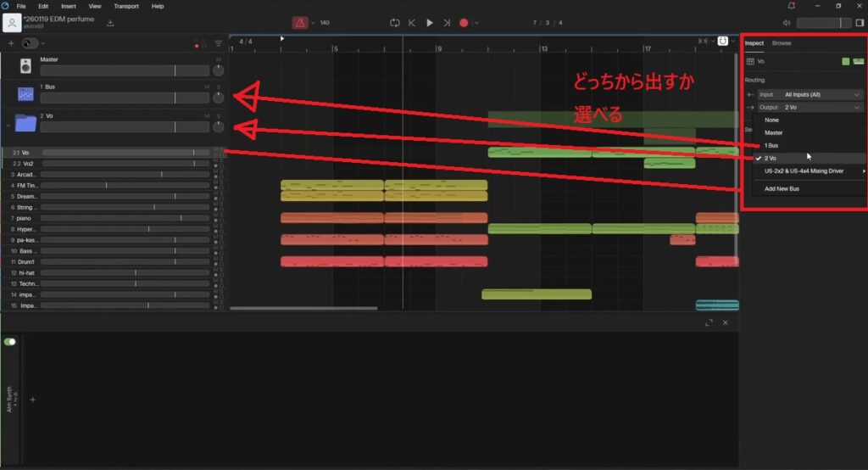Open the Input All Inputs dropdown
Screen dimensions: 868x470
point(810,95)
